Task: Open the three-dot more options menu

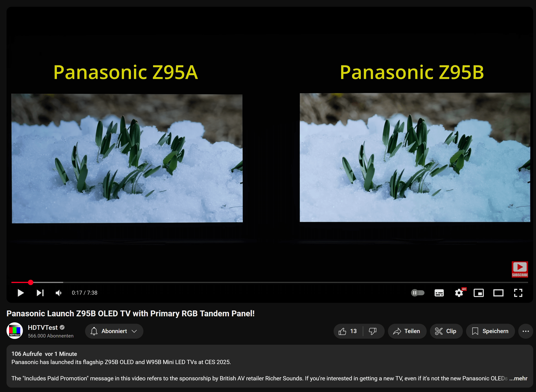Action: [x=526, y=331]
